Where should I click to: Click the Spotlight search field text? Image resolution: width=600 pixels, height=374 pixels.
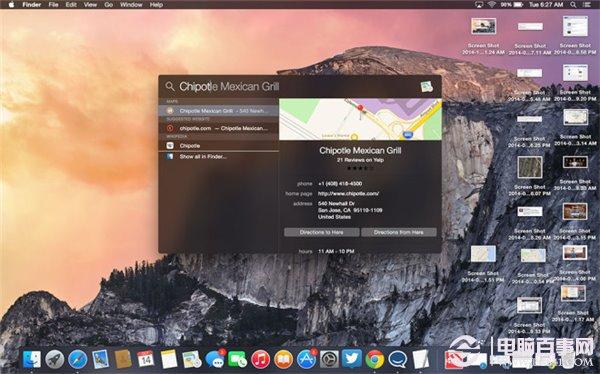tap(229, 87)
